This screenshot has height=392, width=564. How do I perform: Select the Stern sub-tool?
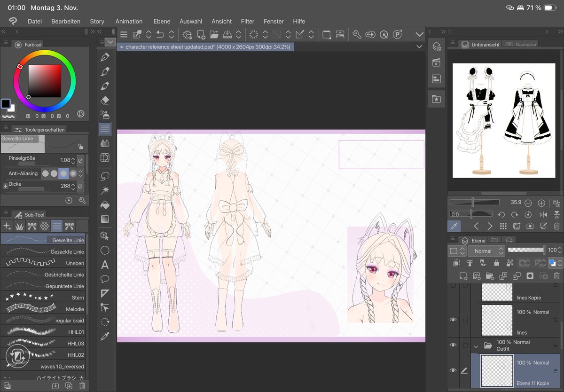click(x=43, y=297)
